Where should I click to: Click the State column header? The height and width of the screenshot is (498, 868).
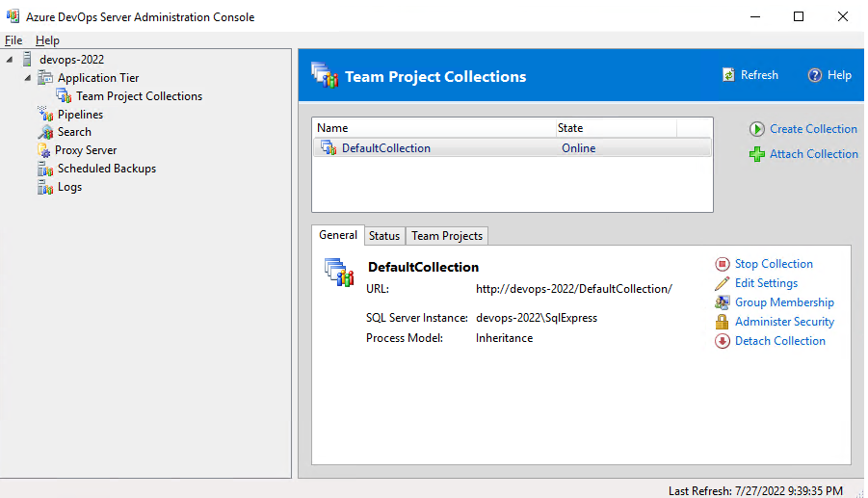coord(617,128)
